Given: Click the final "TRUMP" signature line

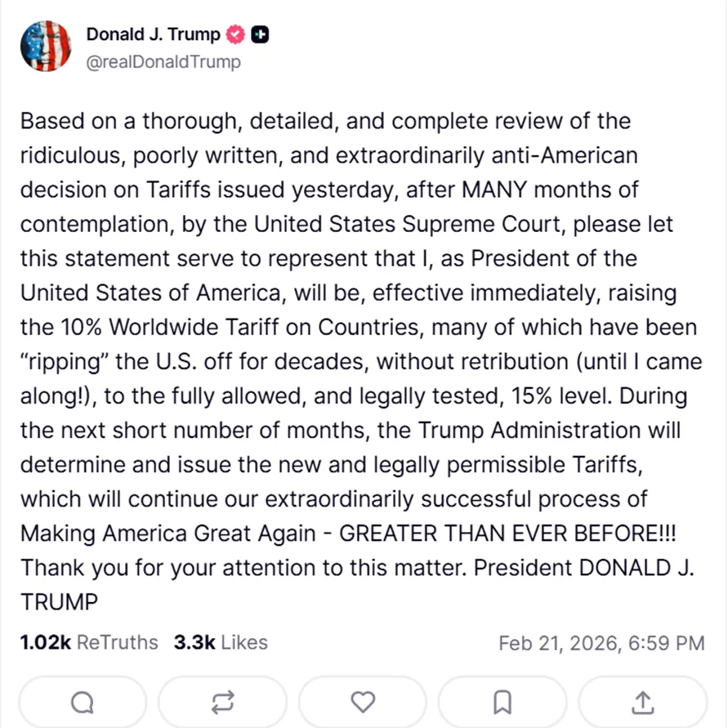Looking at the screenshot, I should (x=59, y=602).
